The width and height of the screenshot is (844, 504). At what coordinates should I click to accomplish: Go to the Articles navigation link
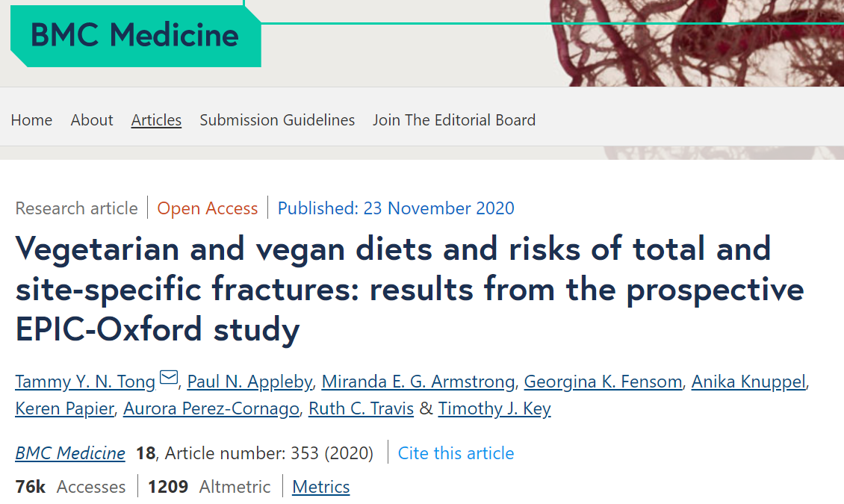coord(156,120)
